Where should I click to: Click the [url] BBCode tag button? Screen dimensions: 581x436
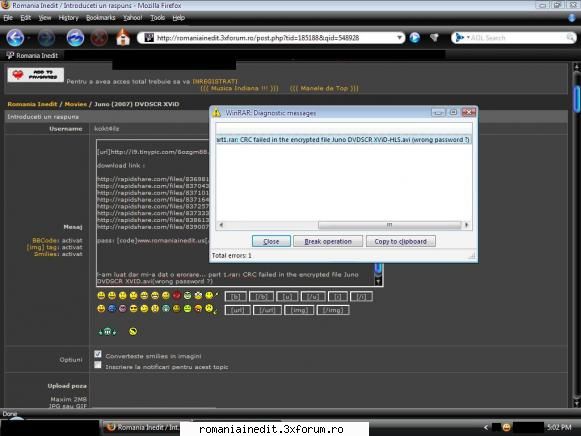pyautogui.click(x=238, y=310)
